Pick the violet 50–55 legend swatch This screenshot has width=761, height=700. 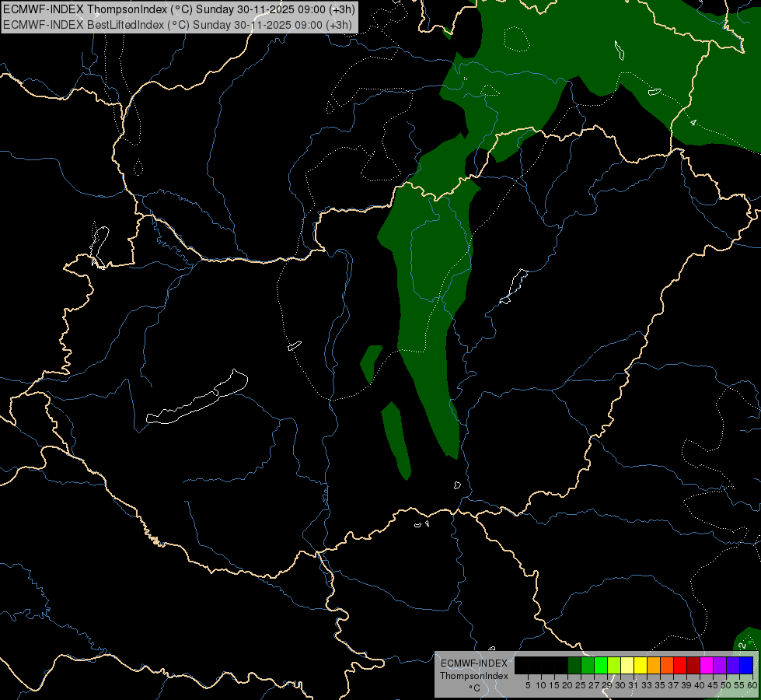[x=733, y=665]
